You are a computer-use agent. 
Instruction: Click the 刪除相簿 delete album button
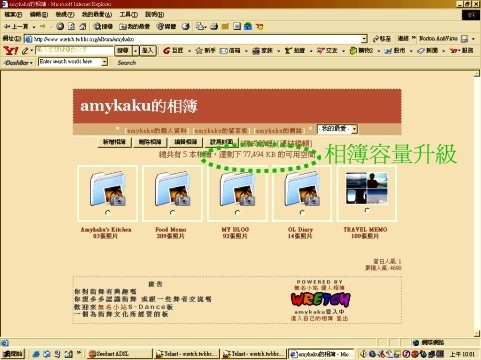150,142
